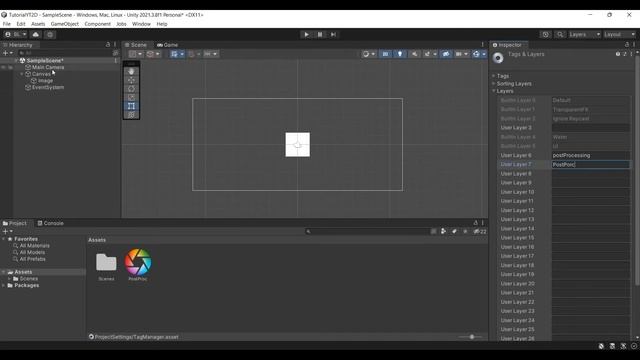
Task: Click the User Layer 6 name field
Action: (591, 156)
